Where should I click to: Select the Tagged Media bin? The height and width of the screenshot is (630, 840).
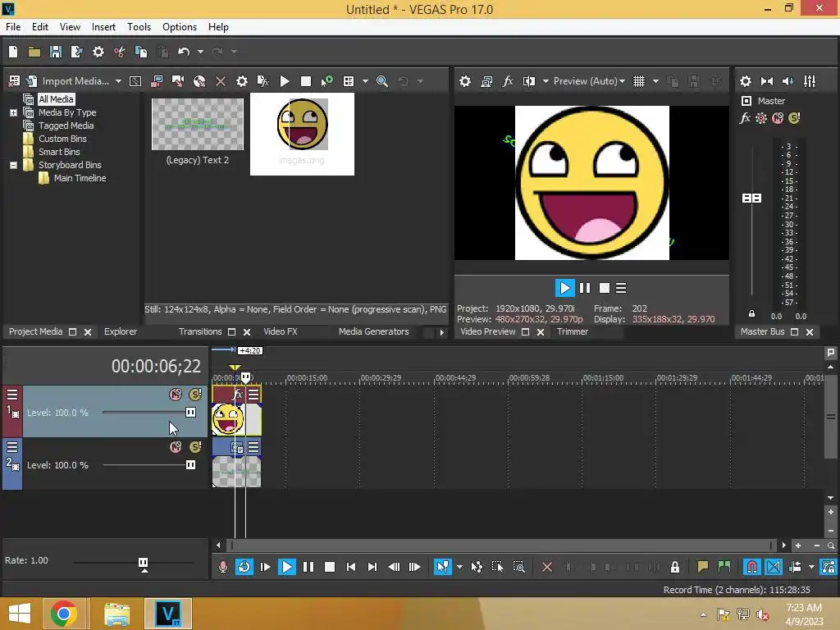click(66, 126)
